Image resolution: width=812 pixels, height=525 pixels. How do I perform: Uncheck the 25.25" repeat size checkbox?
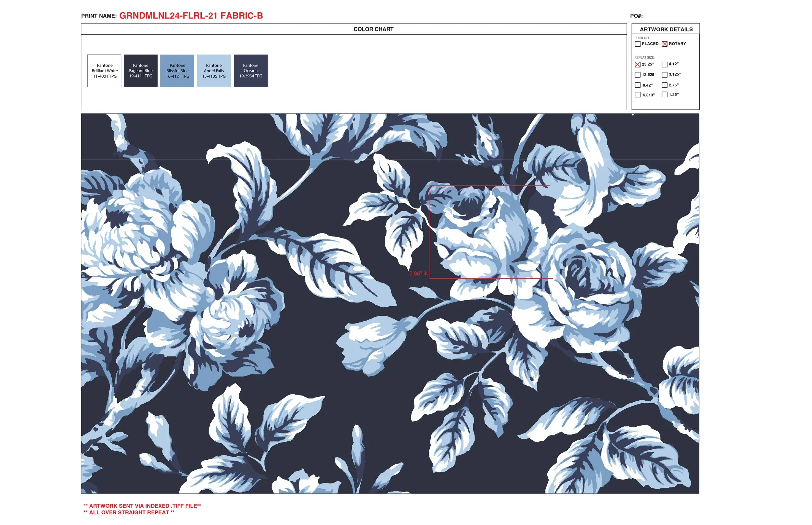click(638, 65)
